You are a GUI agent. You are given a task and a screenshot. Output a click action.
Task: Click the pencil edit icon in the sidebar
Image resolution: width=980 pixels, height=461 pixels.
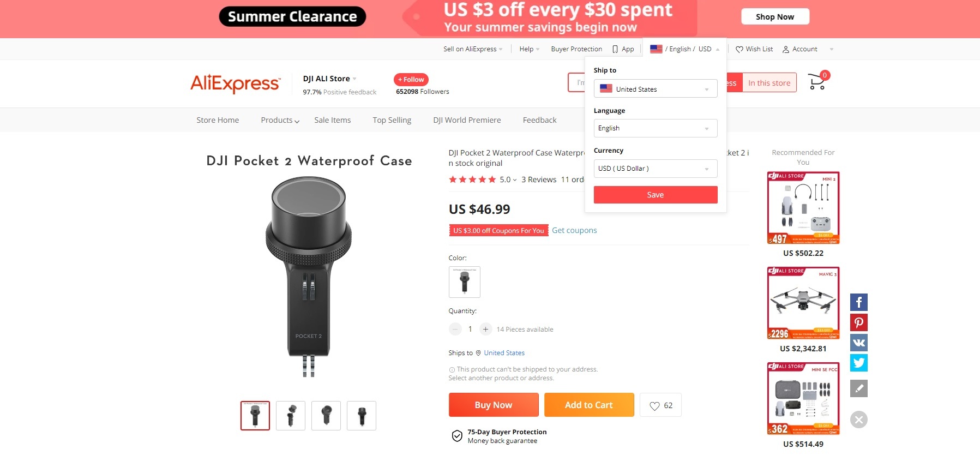pyautogui.click(x=859, y=388)
